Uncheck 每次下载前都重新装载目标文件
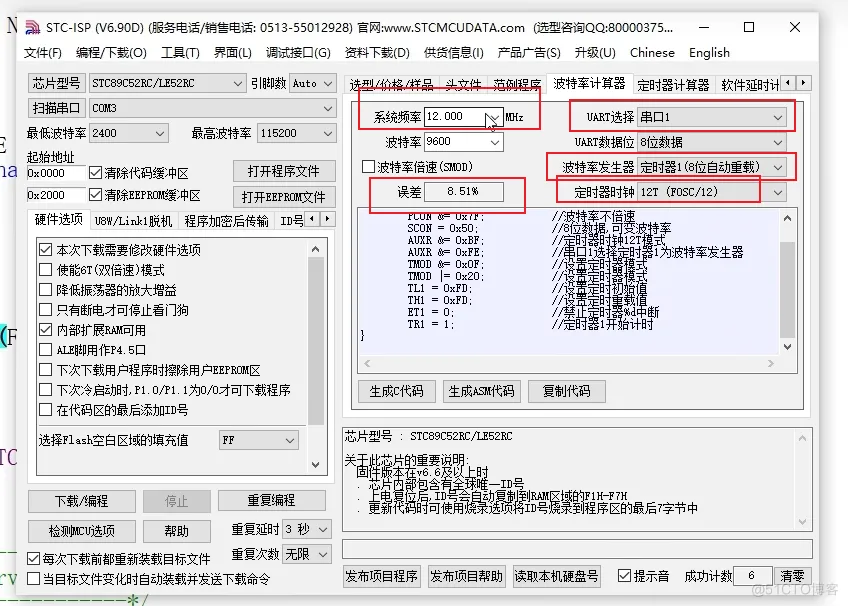Image resolution: width=848 pixels, height=606 pixels. (x=34, y=558)
